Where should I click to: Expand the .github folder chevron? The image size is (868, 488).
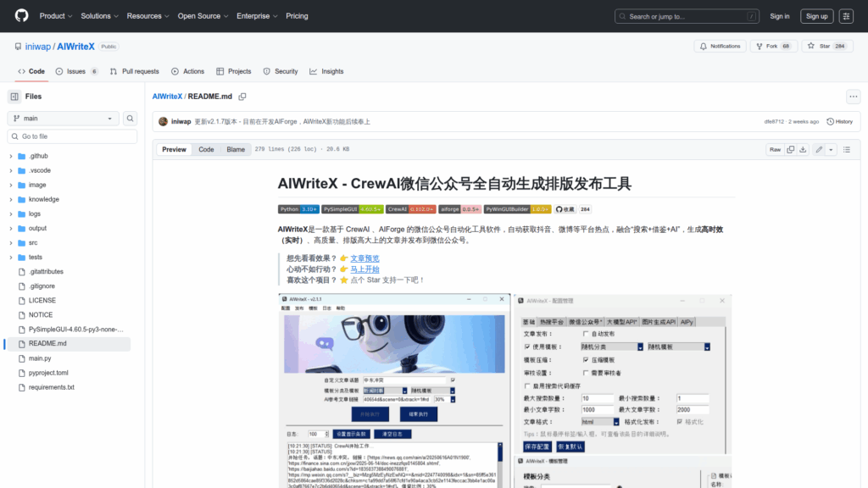[10, 156]
